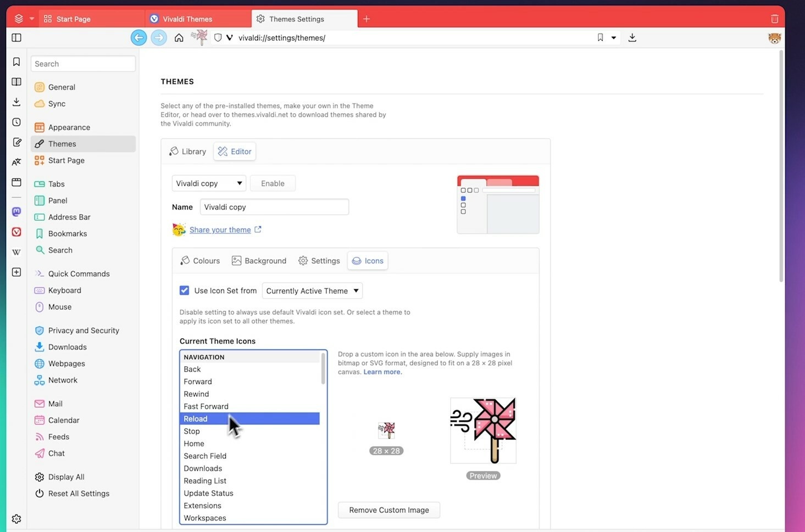
Task: Add a new web panel with the plus icon
Action: pyautogui.click(x=16, y=272)
